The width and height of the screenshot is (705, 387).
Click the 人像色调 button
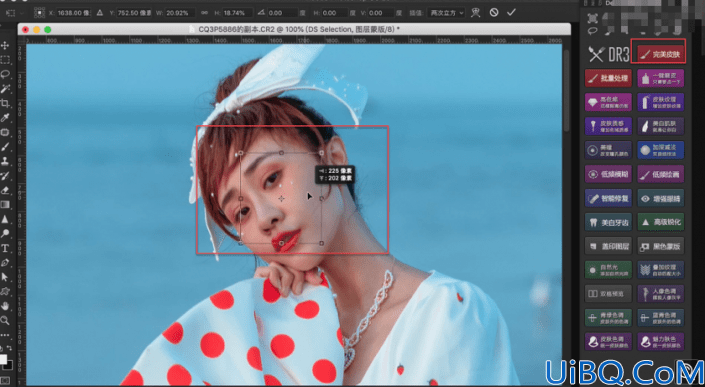click(660, 294)
